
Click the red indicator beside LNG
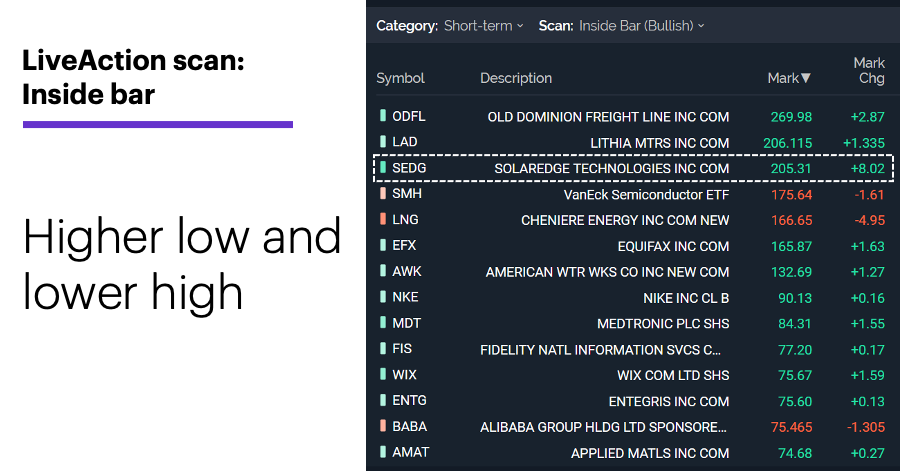pos(383,219)
